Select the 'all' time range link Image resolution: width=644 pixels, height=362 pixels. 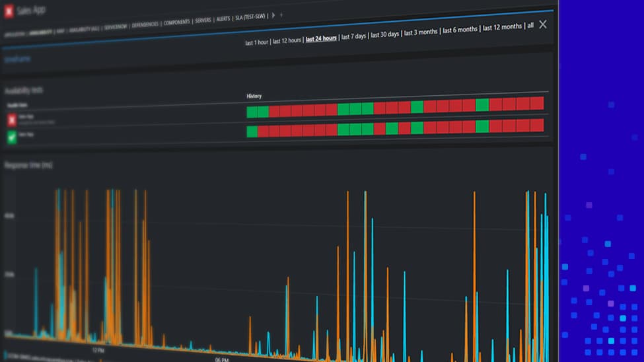(530, 26)
